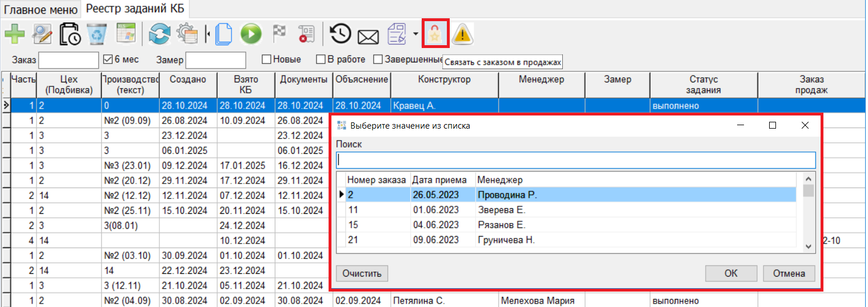Export to Excel using XLS icon
The width and height of the screenshot is (868, 307).
(x=126, y=34)
